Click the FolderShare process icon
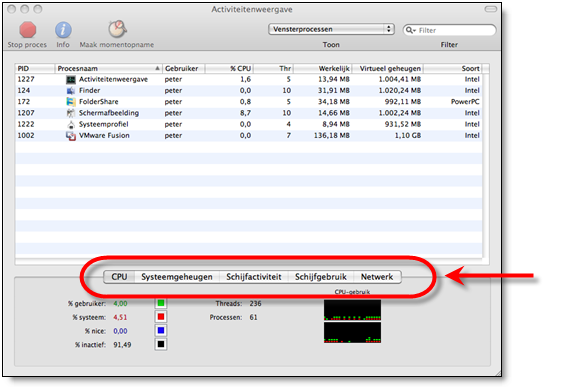This screenshot has width=564, height=389. pos(71,102)
